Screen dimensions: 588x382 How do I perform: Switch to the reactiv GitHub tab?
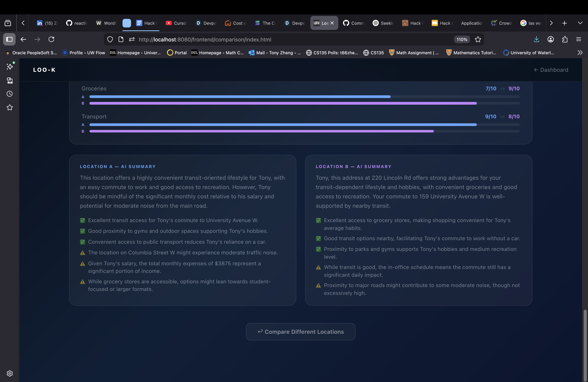pyautogui.click(x=77, y=23)
